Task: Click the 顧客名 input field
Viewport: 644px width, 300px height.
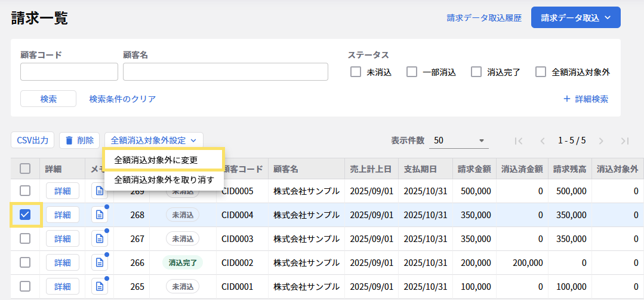Action: point(225,72)
